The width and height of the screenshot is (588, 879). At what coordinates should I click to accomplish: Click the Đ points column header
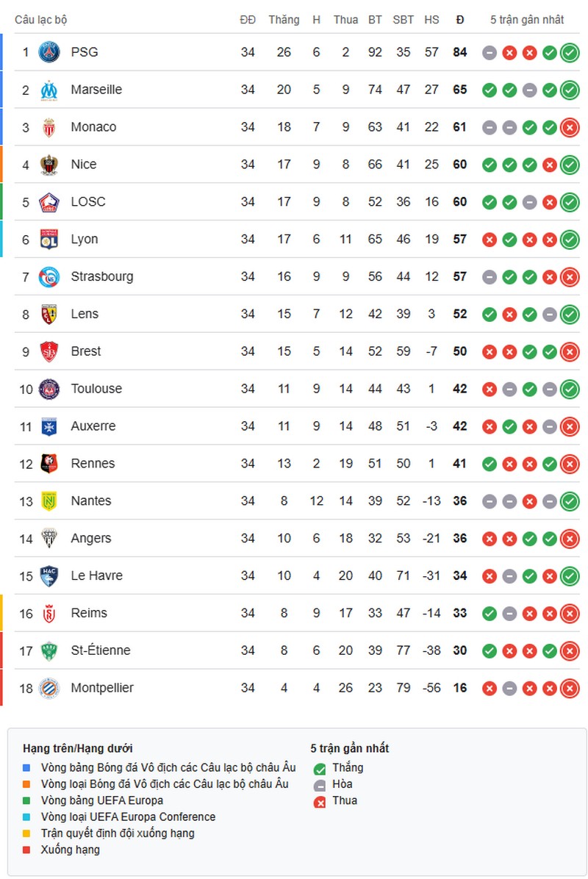(x=460, y=20)
